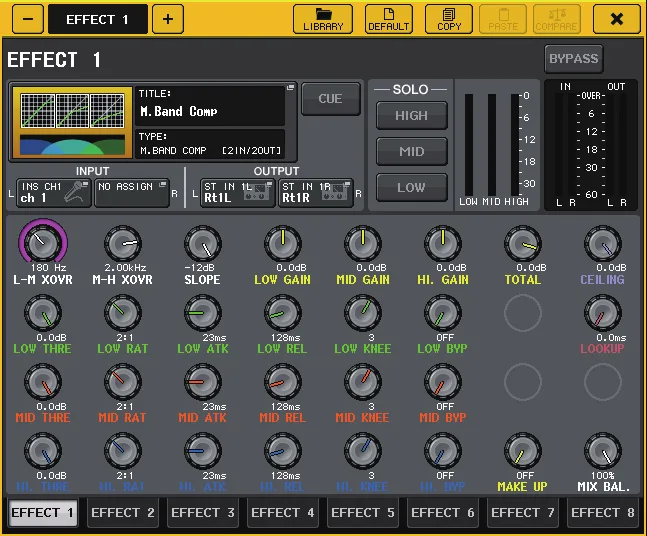This screenshot has width=647, height=536.
Task: Go to next effect with plus button
Action: click(x=168, y=19)
